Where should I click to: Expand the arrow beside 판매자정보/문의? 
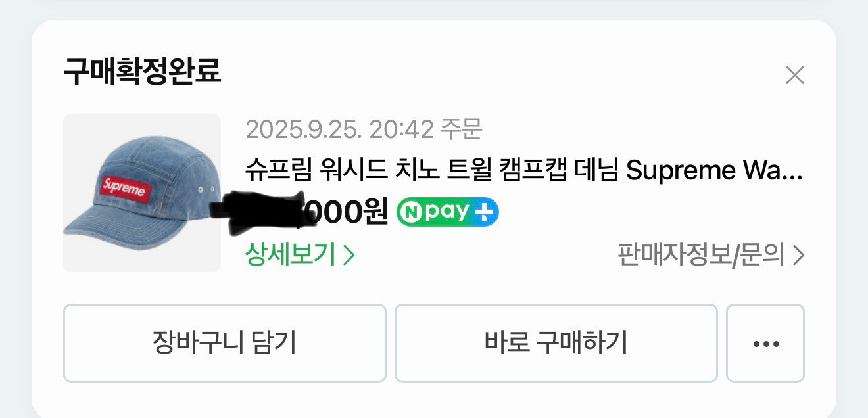tap(798, 255)
